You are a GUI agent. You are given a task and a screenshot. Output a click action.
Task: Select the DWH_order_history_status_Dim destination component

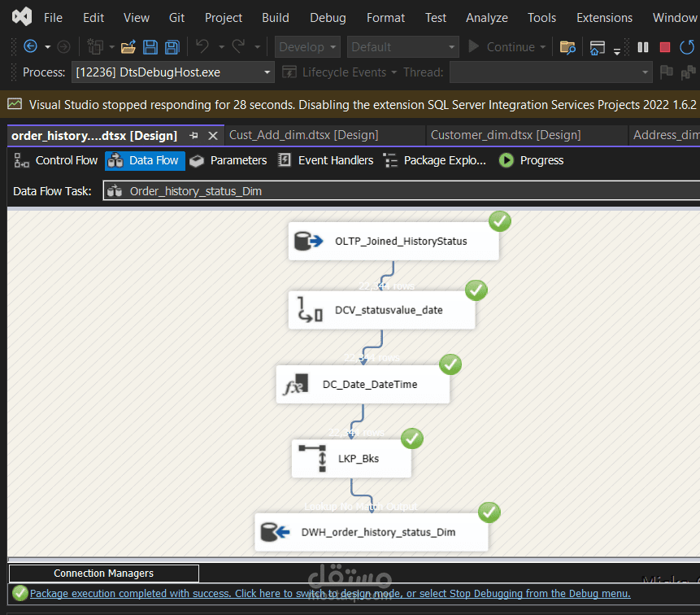372,533
